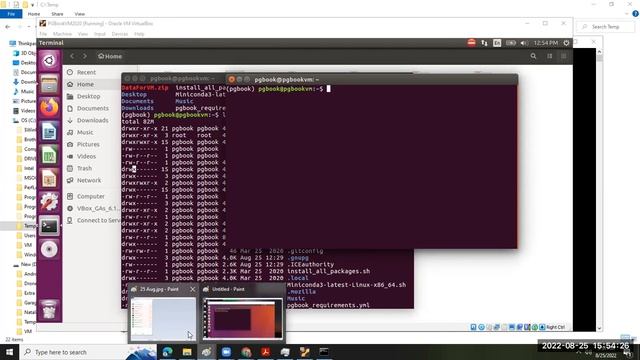Open LibreOffice Writer in the launcher

pyautogui.click(x=49, y=131)
